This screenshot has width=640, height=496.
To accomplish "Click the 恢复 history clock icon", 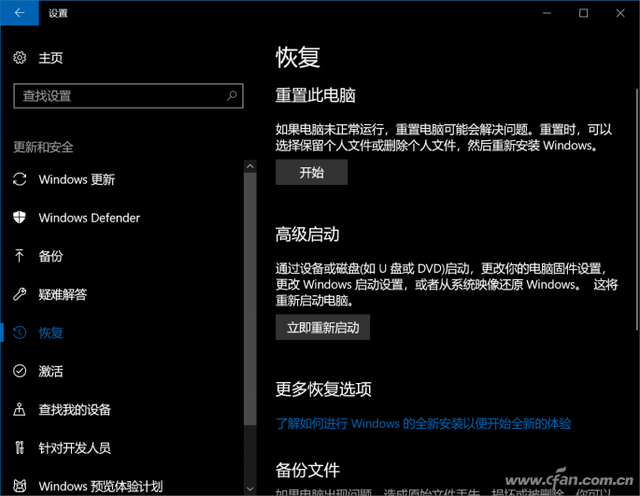I will 20,333.
